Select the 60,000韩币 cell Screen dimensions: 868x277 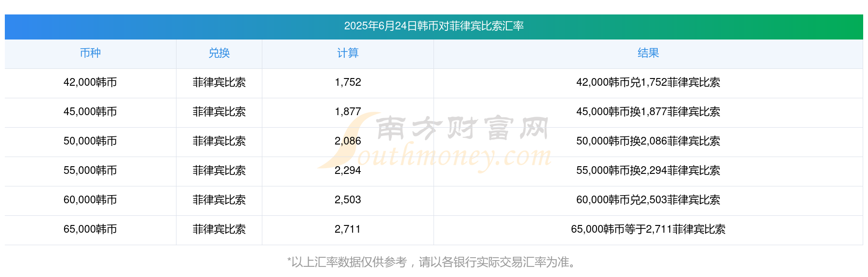click(90, 200)
